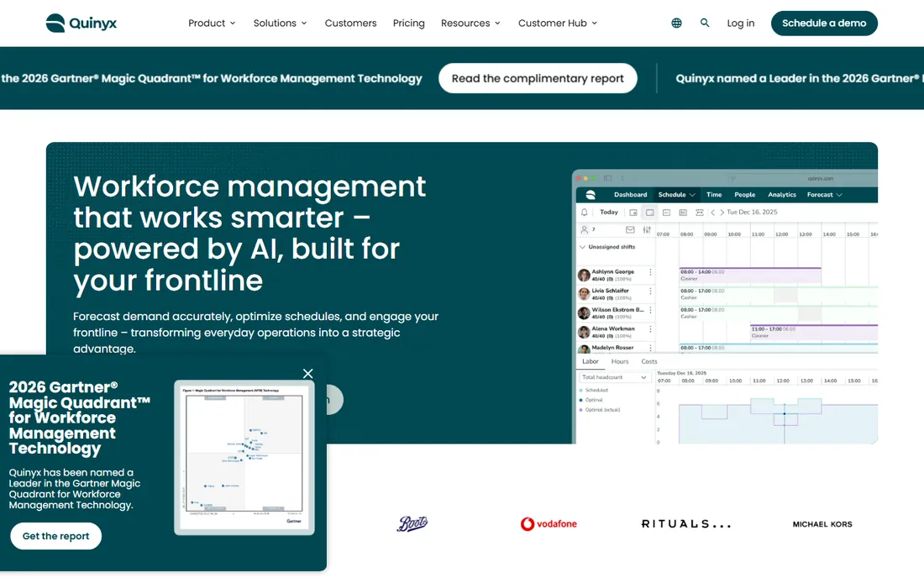Click Alena Workman's avatar photo

click(584, 332)
